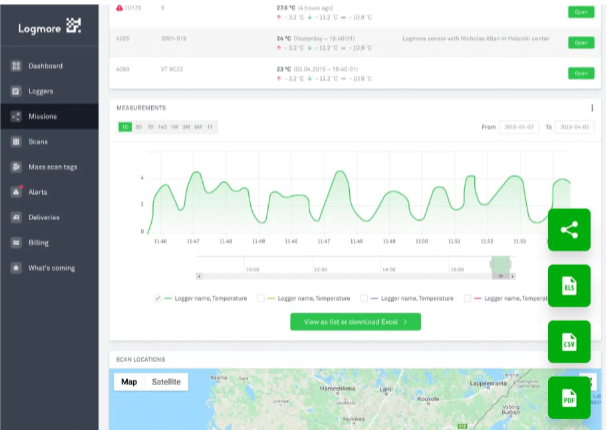The width and height of the screenshot is (606, 430).
Task: Download the CSV file icon
Action: pos(569,342)
